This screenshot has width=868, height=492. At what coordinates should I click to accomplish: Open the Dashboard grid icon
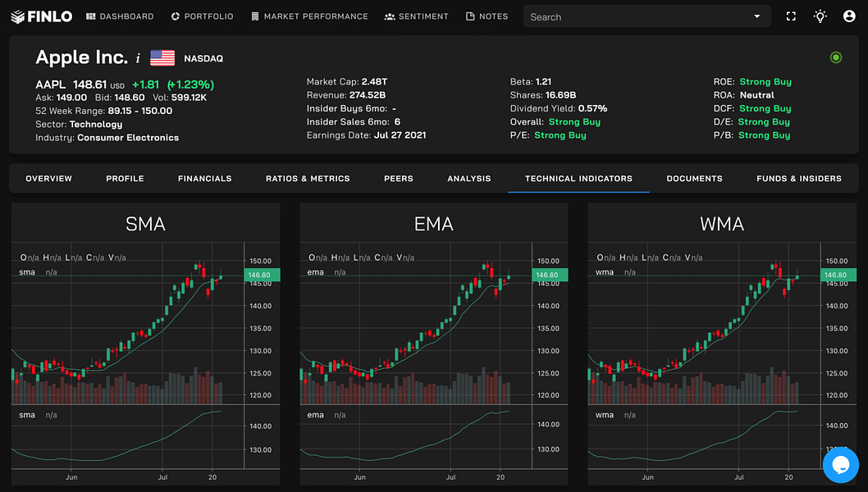91,16
